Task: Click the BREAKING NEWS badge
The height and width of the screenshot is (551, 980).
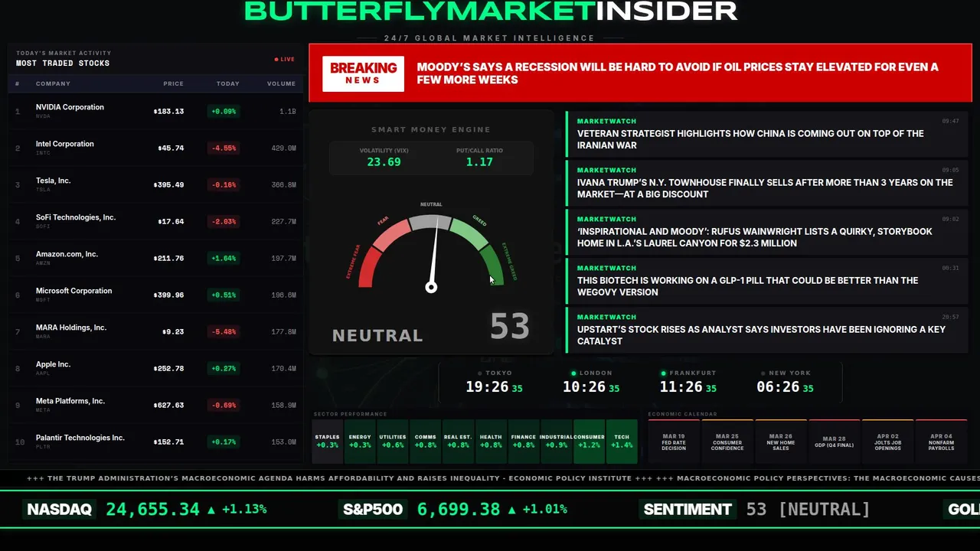Action: [x=363, y=73]
